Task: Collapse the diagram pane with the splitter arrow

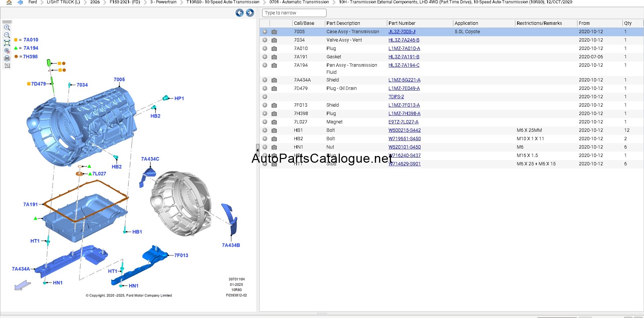Action: click(257, 150)
